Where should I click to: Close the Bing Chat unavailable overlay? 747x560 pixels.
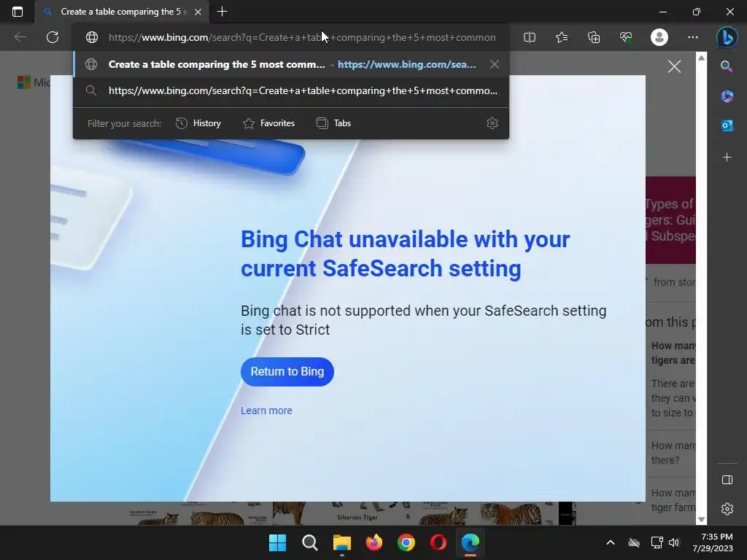point(674,66)
